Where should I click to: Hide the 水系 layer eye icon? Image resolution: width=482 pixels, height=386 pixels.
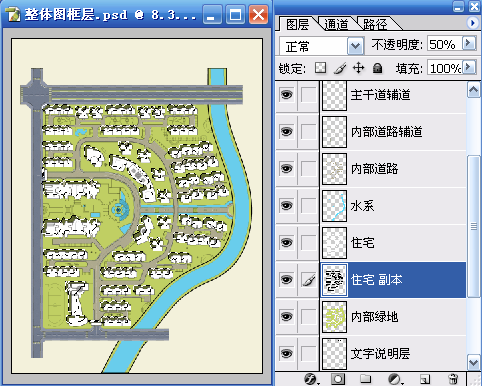tap(286, 206)
